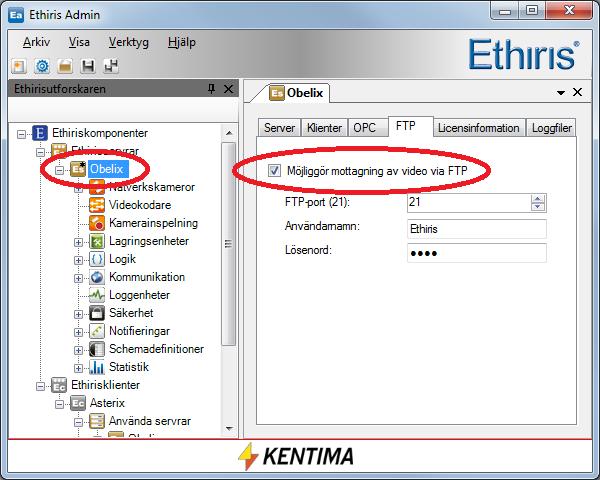Click the new configuration toolbar icon
The width and height of the screenshot is (600, 480).
click(x=19, y=66)
